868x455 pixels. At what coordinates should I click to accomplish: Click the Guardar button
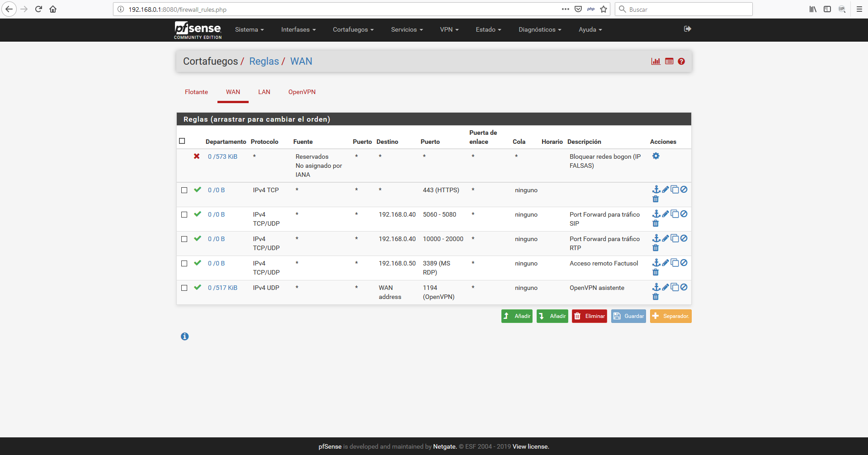pos(628,316)
